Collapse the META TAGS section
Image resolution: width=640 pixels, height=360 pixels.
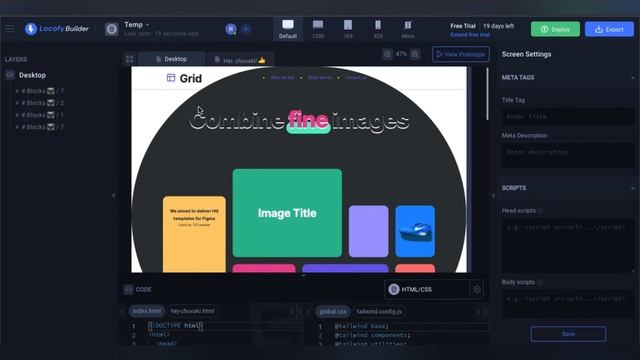(632, 78)
